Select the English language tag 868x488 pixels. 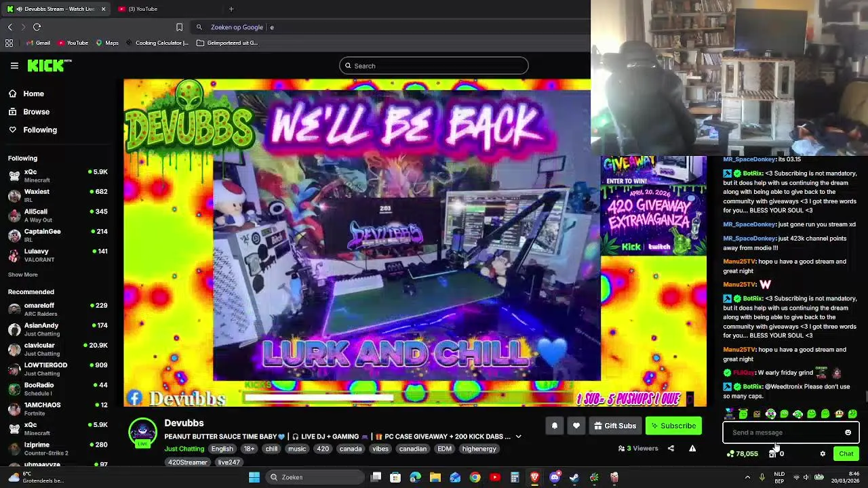[x=222, y=449]
